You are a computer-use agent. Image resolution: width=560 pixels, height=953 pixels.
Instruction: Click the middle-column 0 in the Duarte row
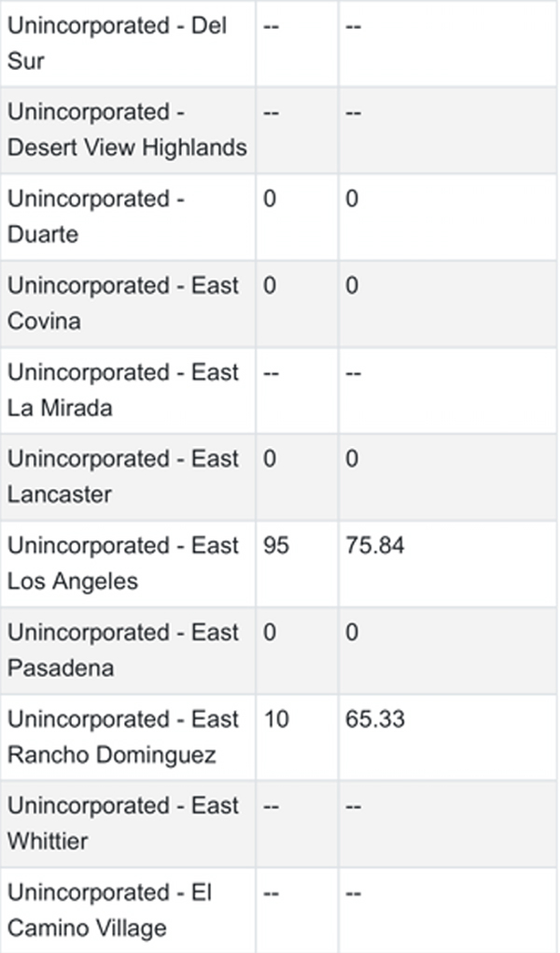point(270,199)
